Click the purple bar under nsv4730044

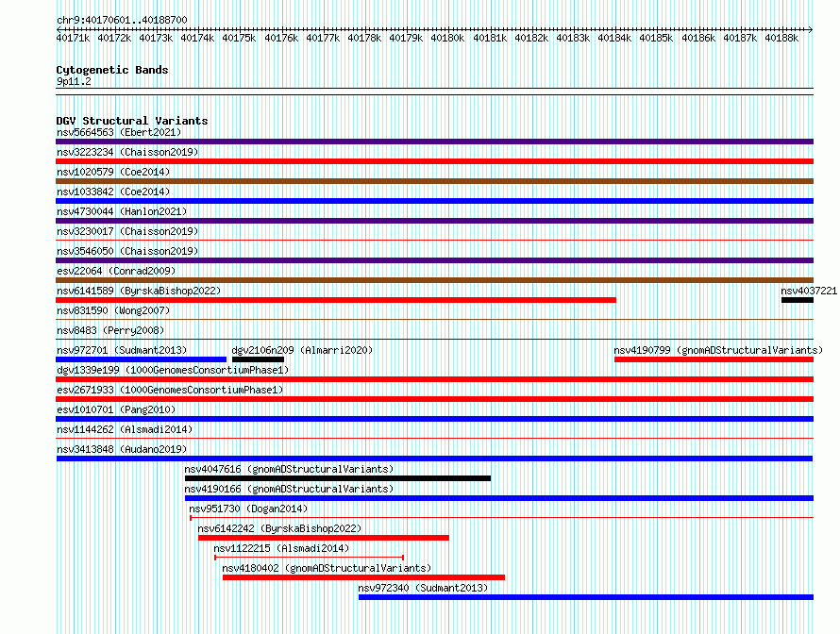434,221
